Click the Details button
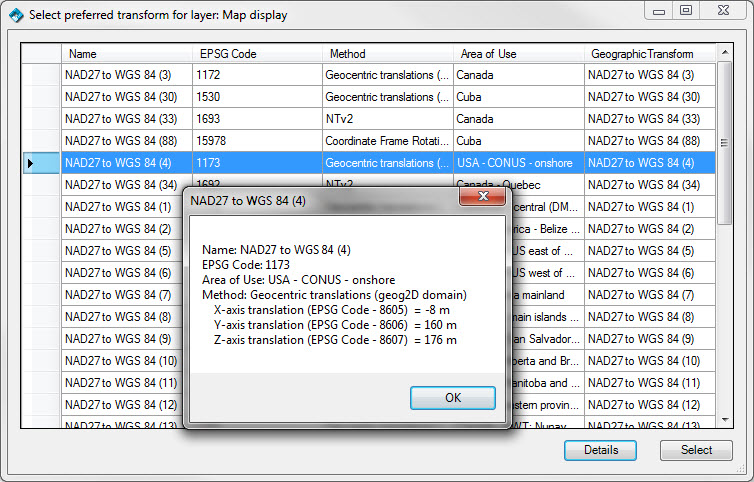Viewport: 754px width, 482px height. point(600,450)
